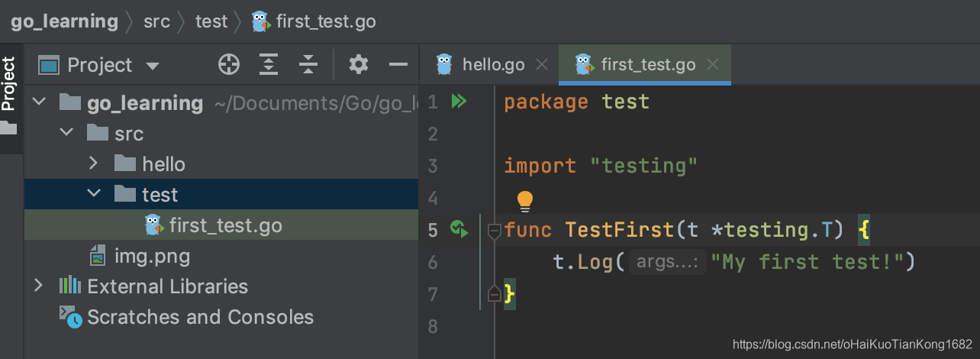Expand the hello folder
The width and height of the screenshot is (980, 359).
pyautogui.click(x=93, y=163)
